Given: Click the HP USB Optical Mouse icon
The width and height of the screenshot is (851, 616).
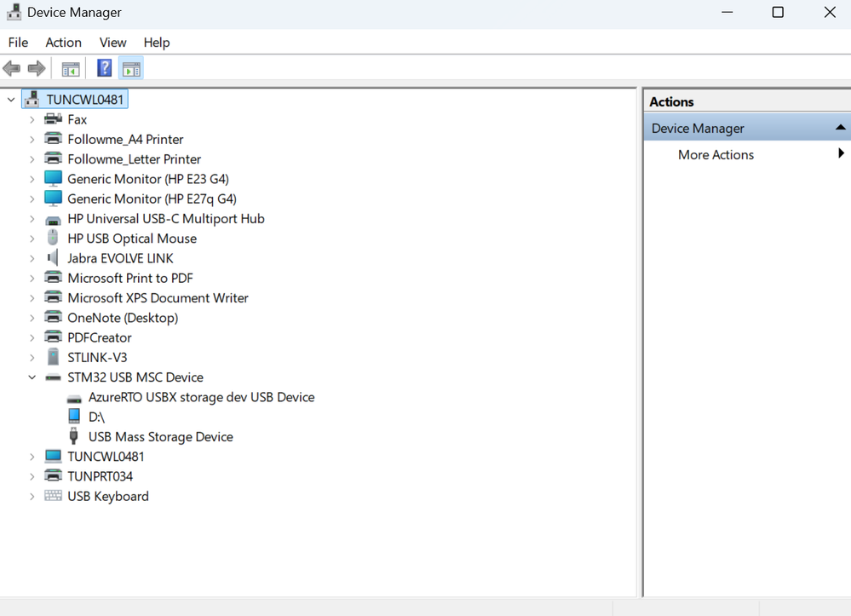Looking at the screenshot, I should point(53,239).
